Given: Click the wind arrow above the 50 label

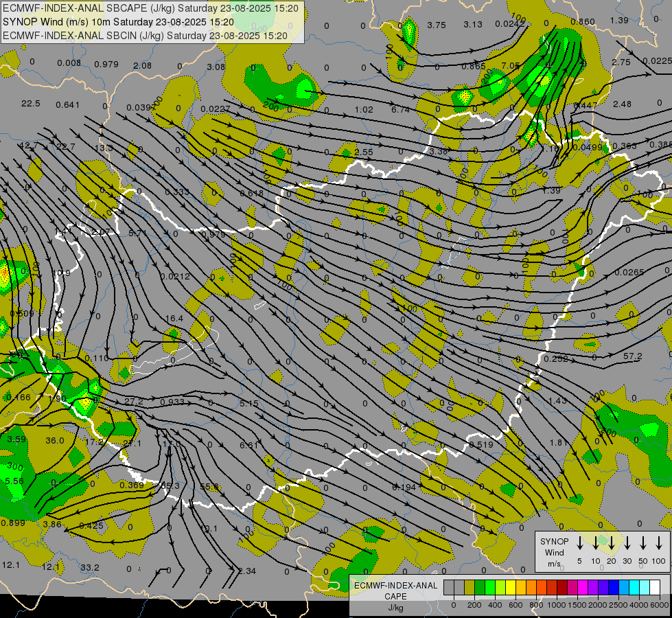Looking at the screenshot, I should pos(643,543).
